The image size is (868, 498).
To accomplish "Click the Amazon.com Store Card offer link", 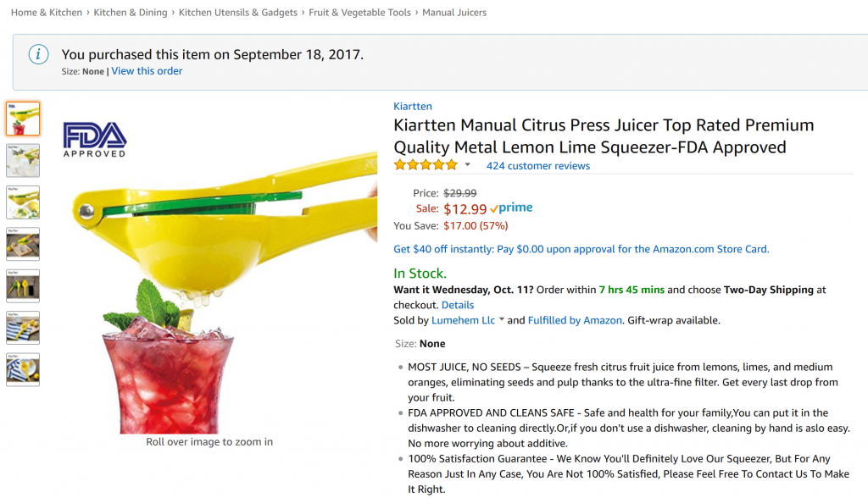I will pos(581,249).
